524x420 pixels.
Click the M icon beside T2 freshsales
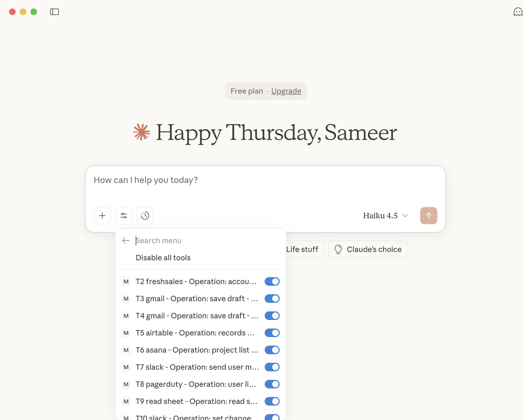(x=126, y=282)
